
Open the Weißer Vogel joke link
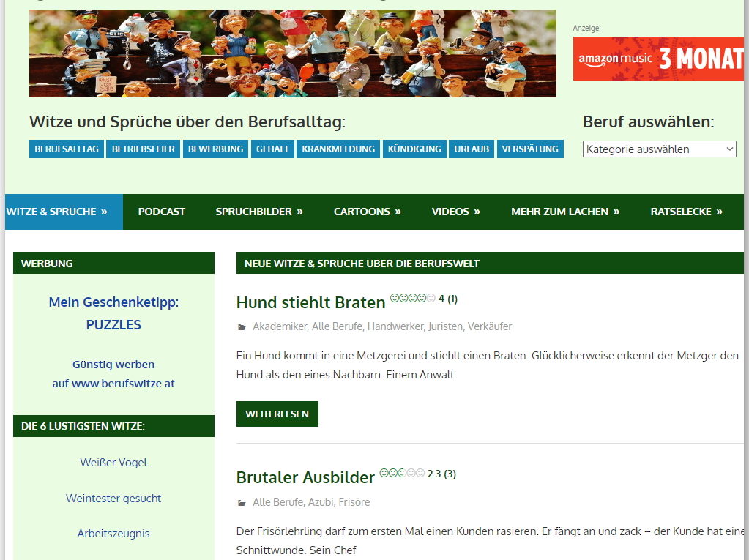113,463
